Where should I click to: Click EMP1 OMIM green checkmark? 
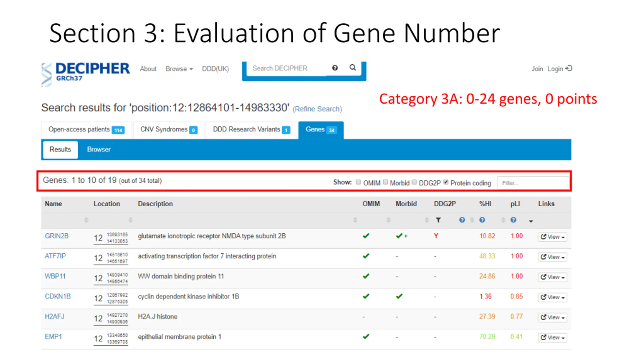pyautogui.click(x=366, y=336)
